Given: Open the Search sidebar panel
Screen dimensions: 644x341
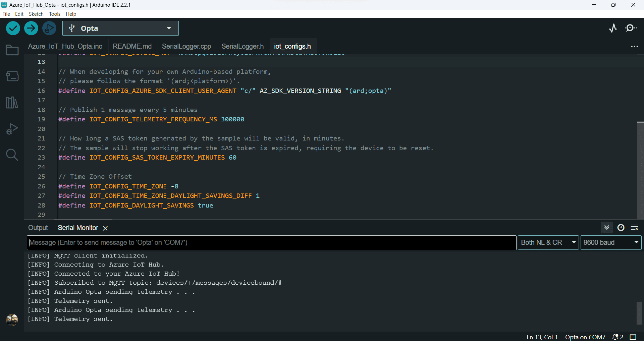Looking at the screenshot, I should coord(12,155).
